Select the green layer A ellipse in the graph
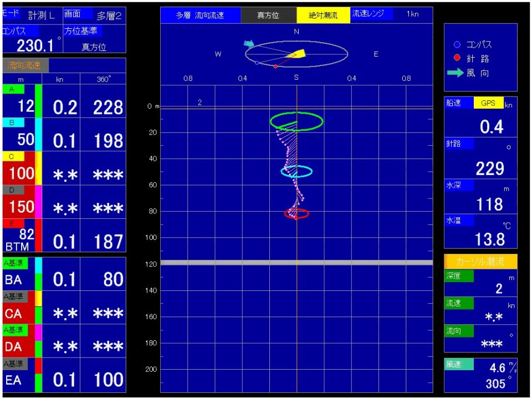Image resolution: width=532 pixels, height=399 pixels. [296, 121]
